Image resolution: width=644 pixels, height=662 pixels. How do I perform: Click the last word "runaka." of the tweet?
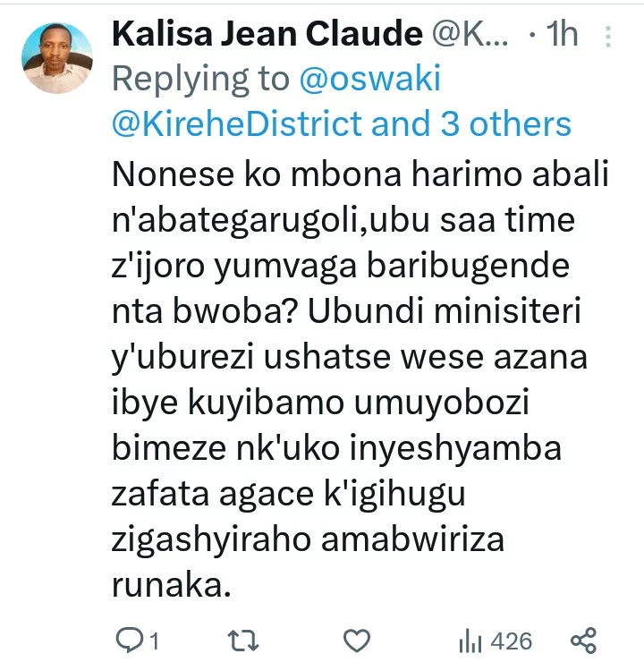point(172,585)
